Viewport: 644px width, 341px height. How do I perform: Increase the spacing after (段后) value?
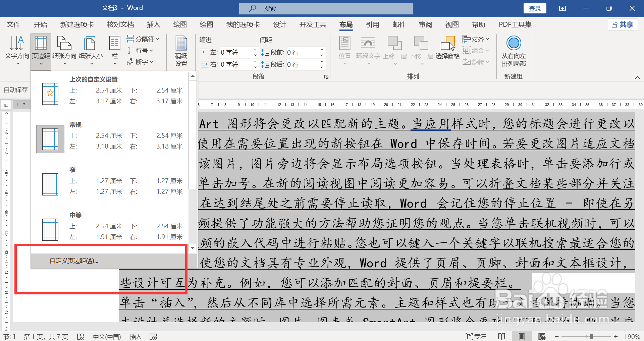pos(322,62)
